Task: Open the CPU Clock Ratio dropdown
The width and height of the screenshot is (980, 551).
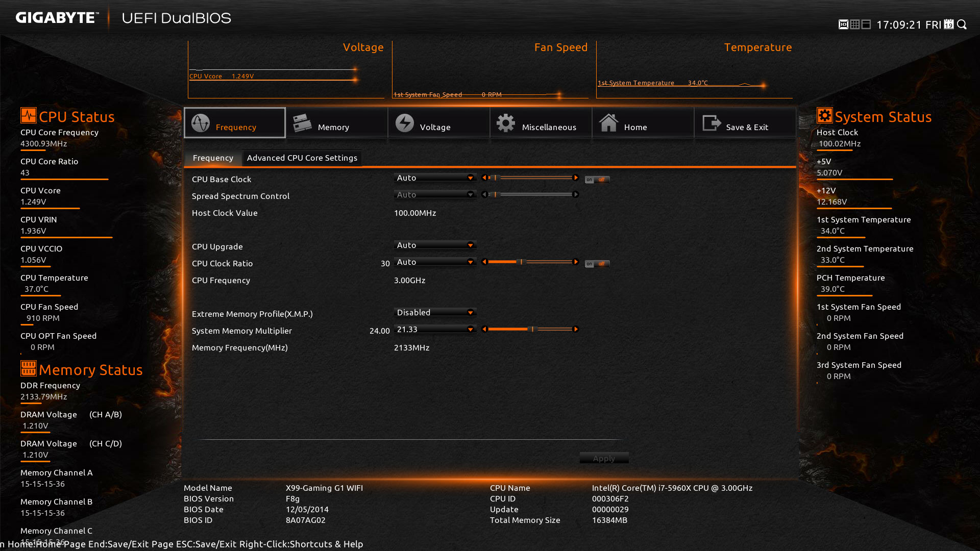Action: click(x=435, y=262)
